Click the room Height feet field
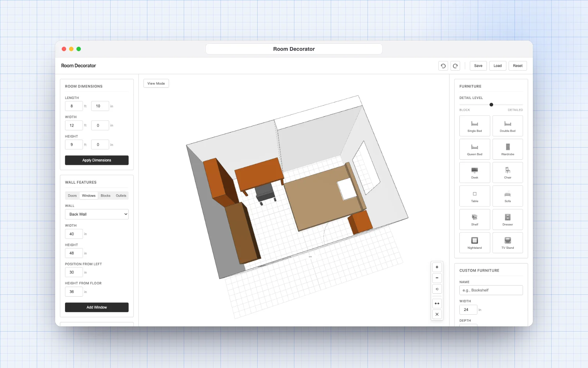This screenshot has height=368, width=588. pos(74,145)
